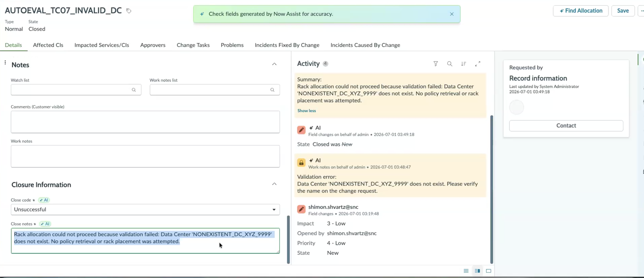Expand the Activity panel to full view
The image size is (644, 278).
point(478,64)
